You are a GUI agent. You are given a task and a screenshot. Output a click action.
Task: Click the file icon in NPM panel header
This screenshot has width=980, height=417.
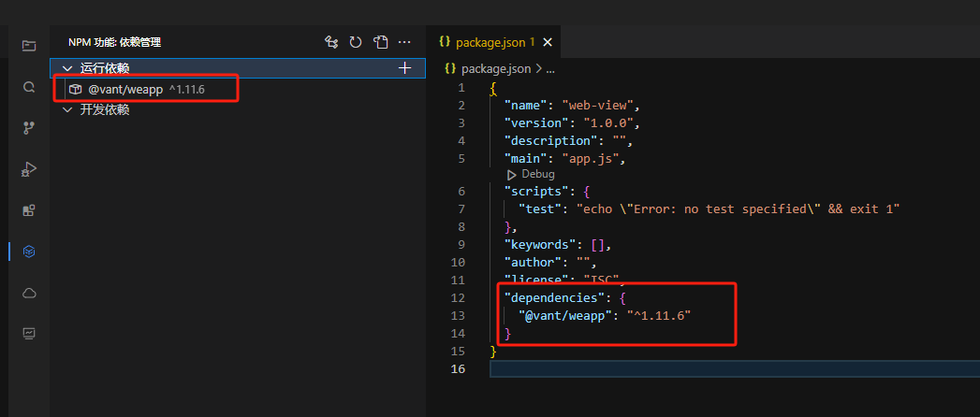(x=380, y=42)
